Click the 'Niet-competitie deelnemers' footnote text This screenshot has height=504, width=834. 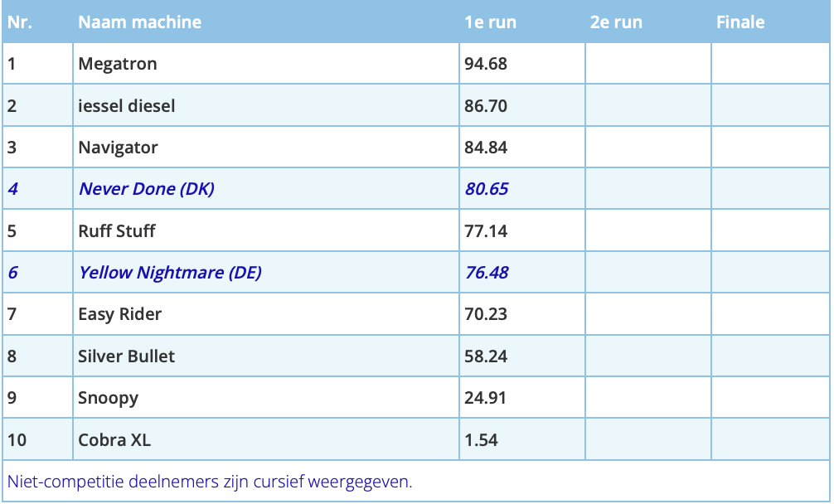210,482
